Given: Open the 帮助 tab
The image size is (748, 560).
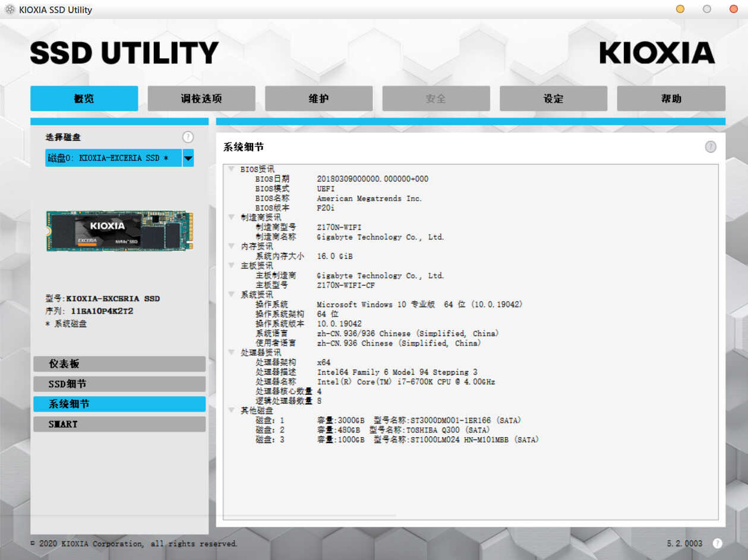Looking at the screenshot, I should (671, 99).
